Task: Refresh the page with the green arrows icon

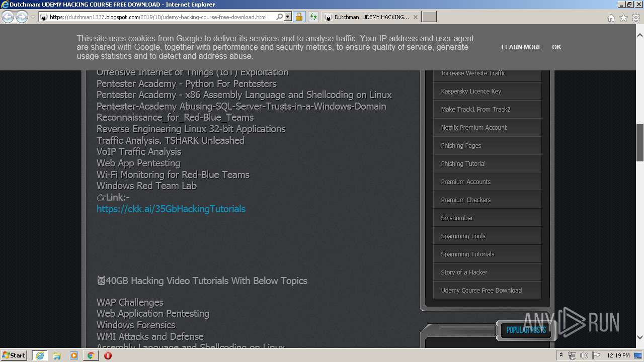Action: [x=313, y=17]
